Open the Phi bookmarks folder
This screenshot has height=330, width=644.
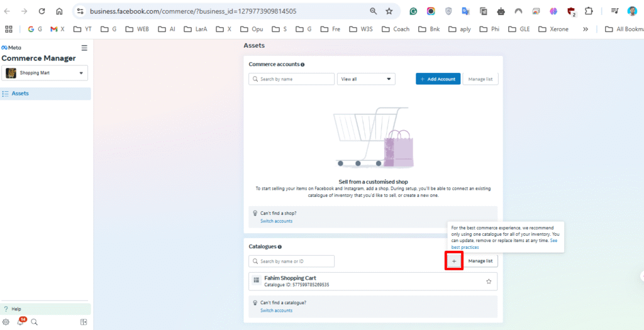pos(490,29)
